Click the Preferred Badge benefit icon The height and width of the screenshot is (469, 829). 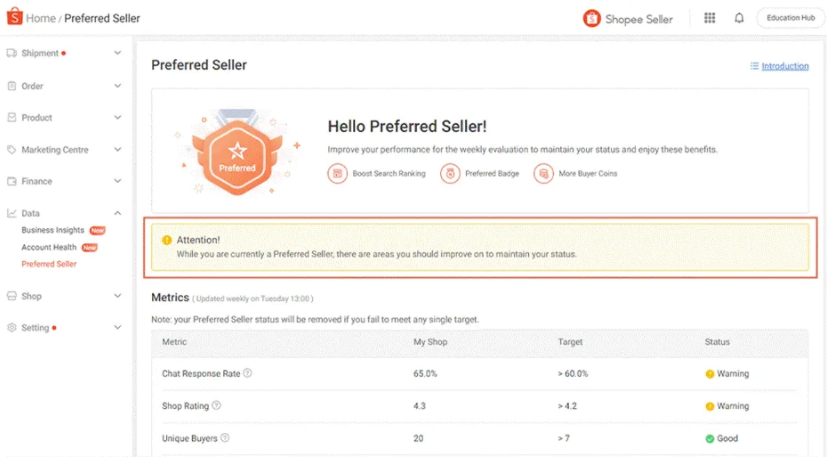click(x=450, y=173)
